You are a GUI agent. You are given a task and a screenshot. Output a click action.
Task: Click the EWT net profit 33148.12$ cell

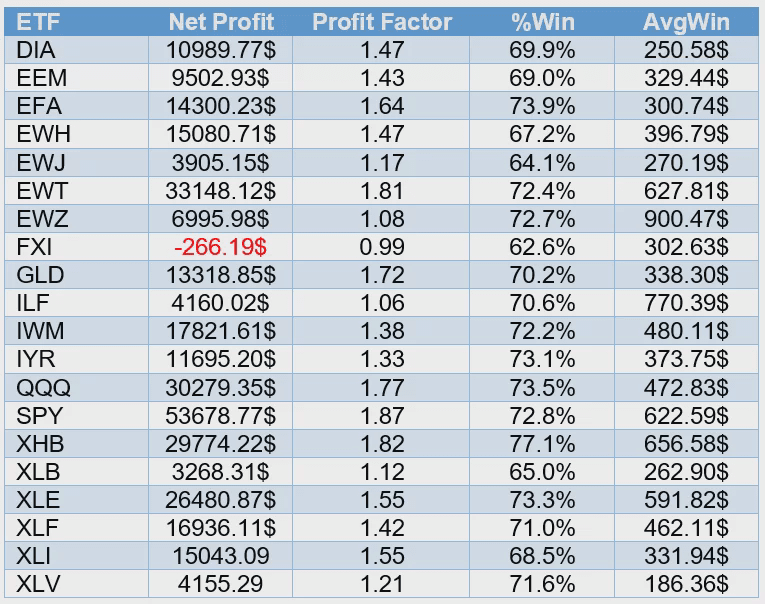[221, 191]
